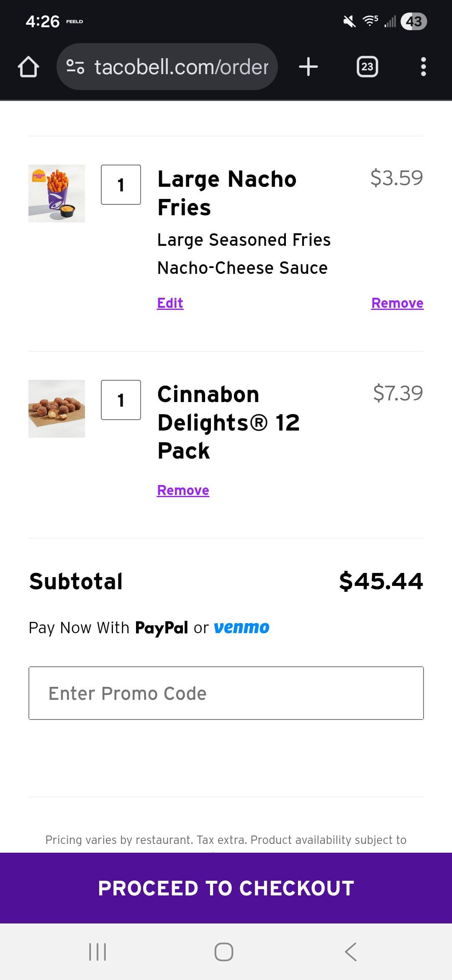This screenshot has width=452, height=980.
Task: Select the Venmo payment logo
Action: click(x=241, y=628)
